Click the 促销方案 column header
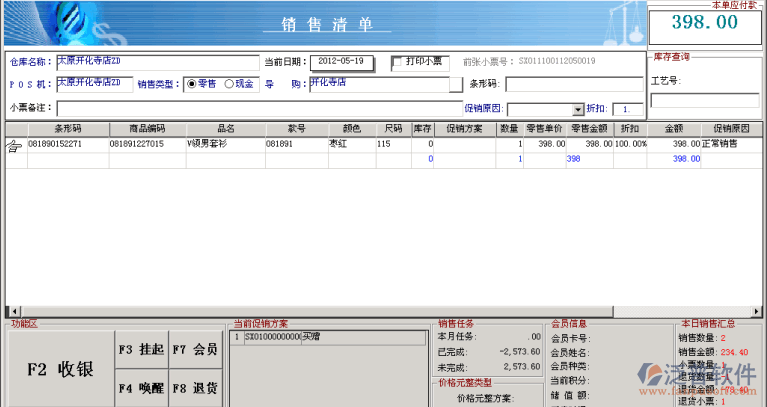 tap(465, 129)
